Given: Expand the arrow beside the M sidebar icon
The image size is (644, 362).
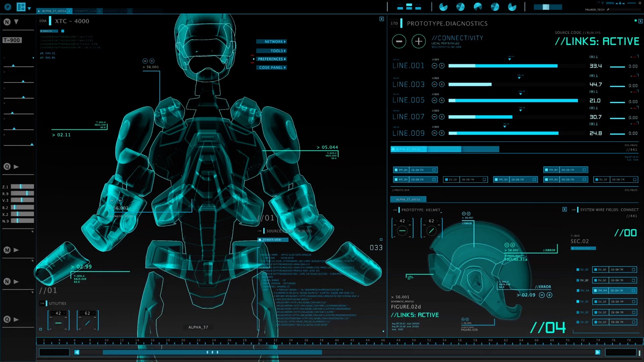Looking at the screenshot, I should pos(17,250).
